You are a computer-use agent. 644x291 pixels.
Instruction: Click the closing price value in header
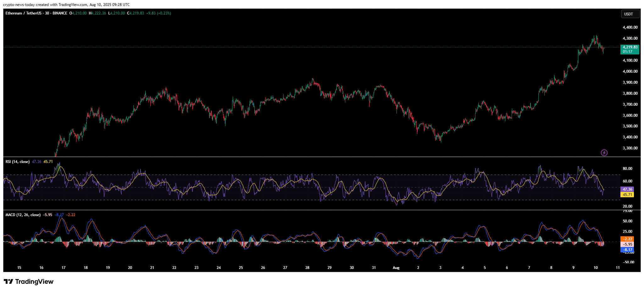point(136,13)
